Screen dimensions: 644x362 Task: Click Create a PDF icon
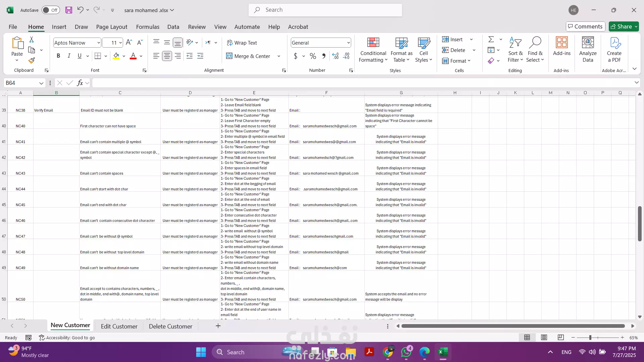click(x=614, y=50)
